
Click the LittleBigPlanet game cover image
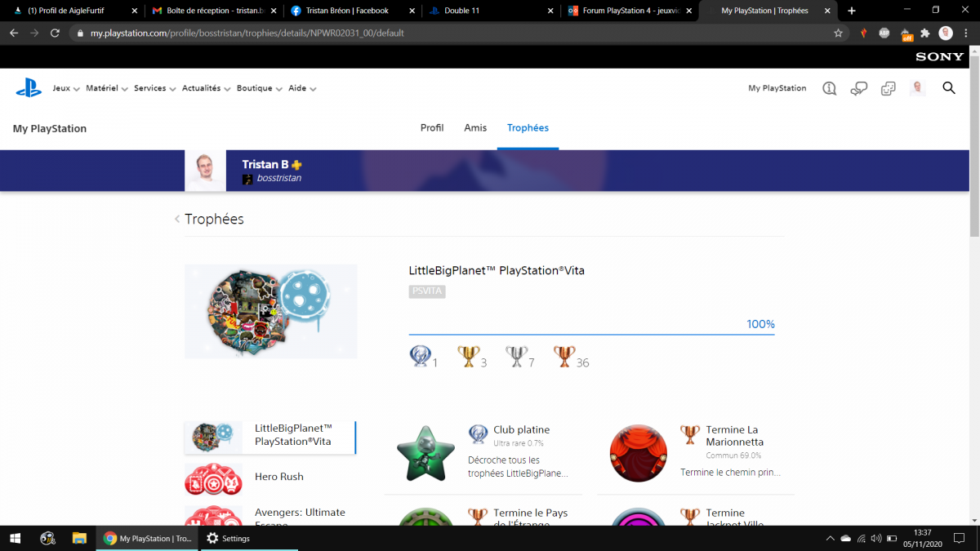coord(271,311)
